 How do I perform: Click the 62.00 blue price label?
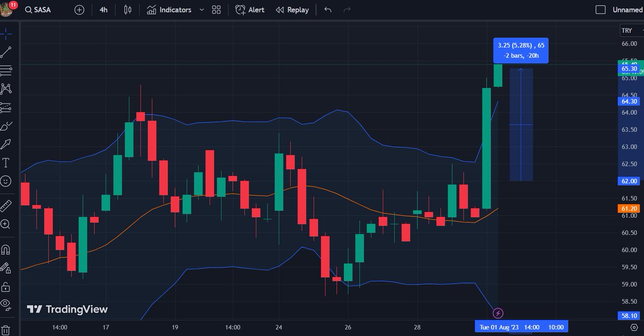pyautogui.click(x=629, y=181)
